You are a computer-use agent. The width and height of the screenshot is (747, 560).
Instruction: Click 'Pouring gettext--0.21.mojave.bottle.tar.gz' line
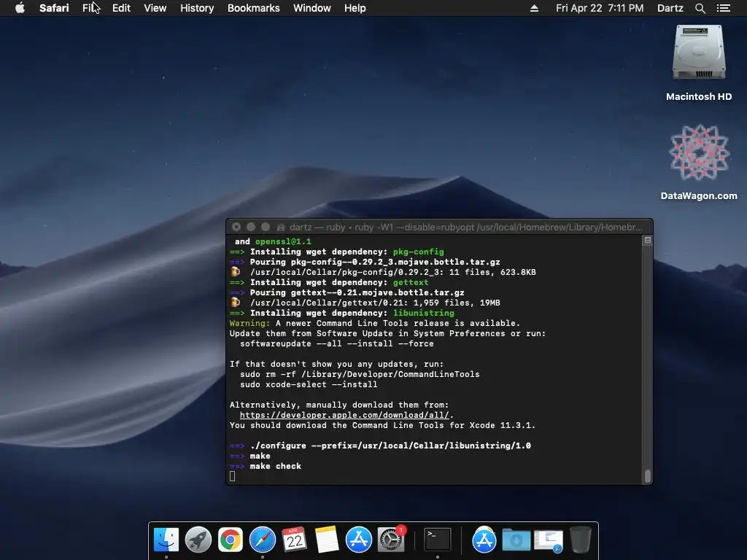pos(357,292)
